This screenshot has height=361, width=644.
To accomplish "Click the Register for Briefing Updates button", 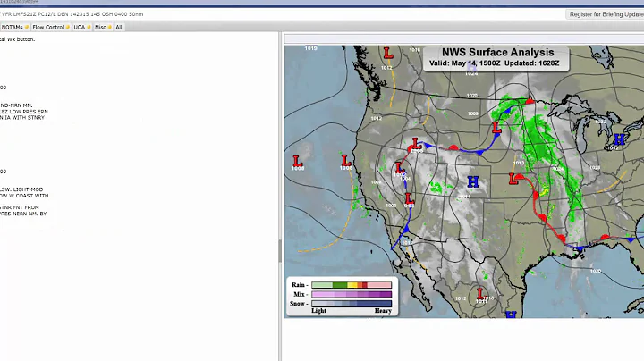I will [x=605, y=14].
